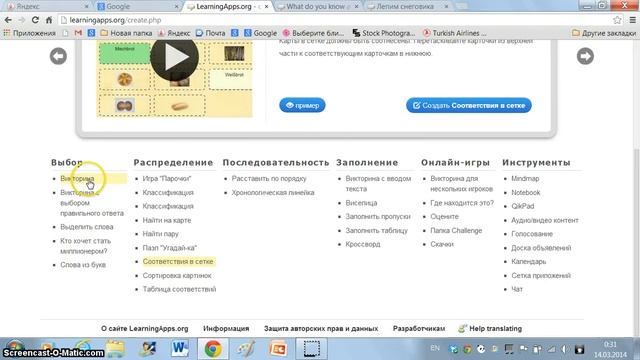Open the Заполнить таблицу template
Viewport: 640px width, 360px height.
click(x=377, y=231)
